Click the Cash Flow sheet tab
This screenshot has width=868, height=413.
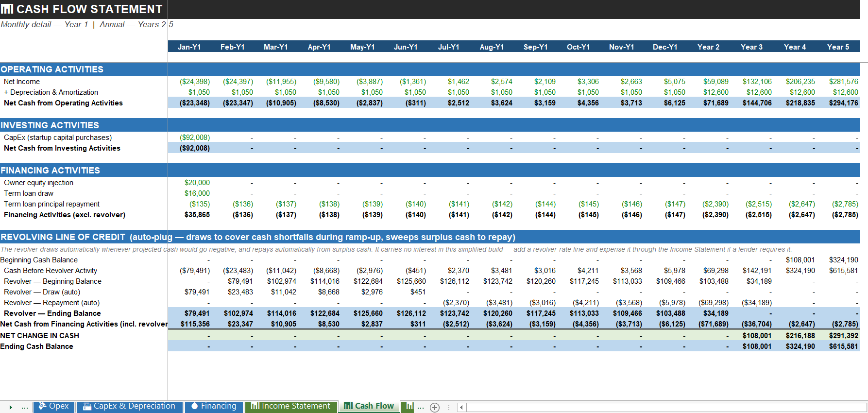(x=369, y=406)
